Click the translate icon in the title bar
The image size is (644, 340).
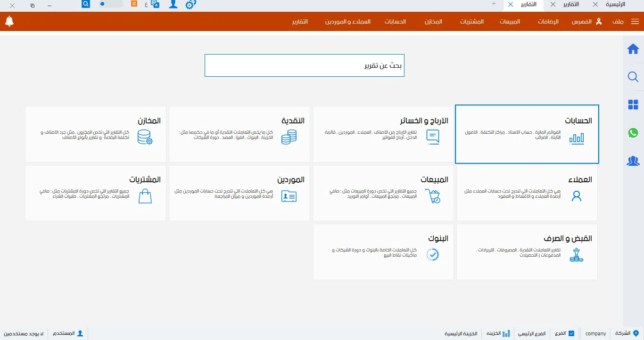[155, 4]
